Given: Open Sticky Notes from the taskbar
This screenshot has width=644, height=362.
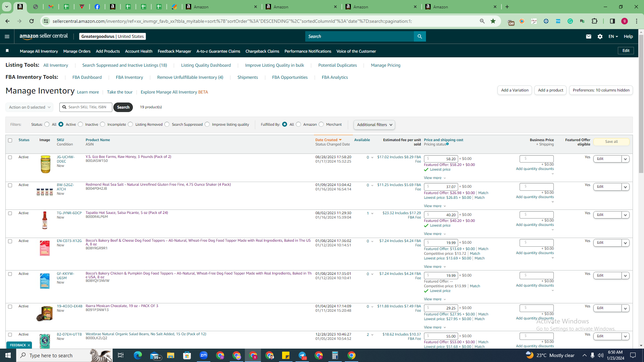Looking at the screenshot, I should [x=286, y=355].
